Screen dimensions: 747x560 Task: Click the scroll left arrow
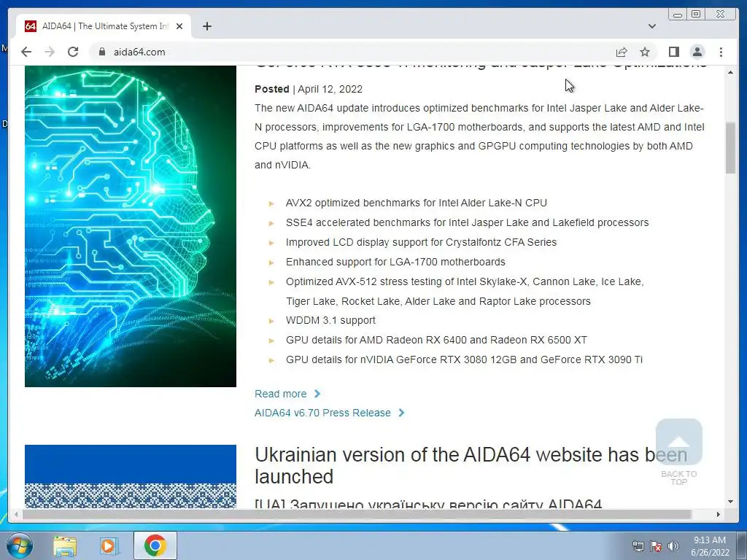[x=16, y=514]
